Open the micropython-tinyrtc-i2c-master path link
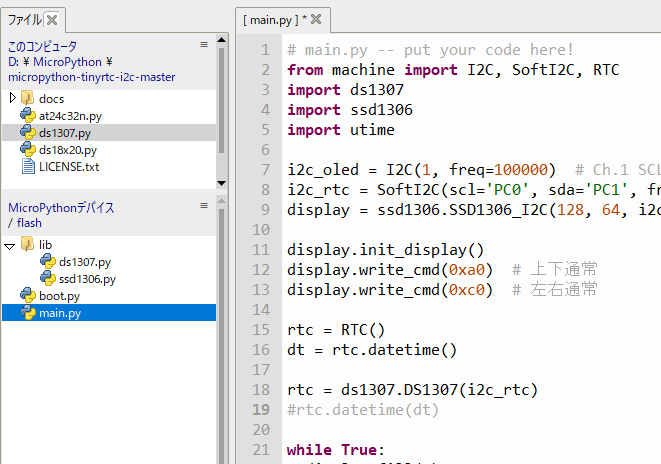The image size is (661, 464). (x=92, y=77)
